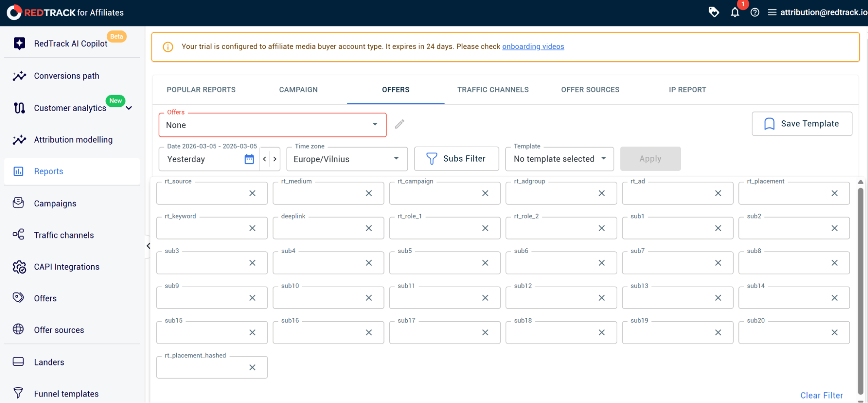
Task: Open the help question mark icon
Action: point(755,12)
